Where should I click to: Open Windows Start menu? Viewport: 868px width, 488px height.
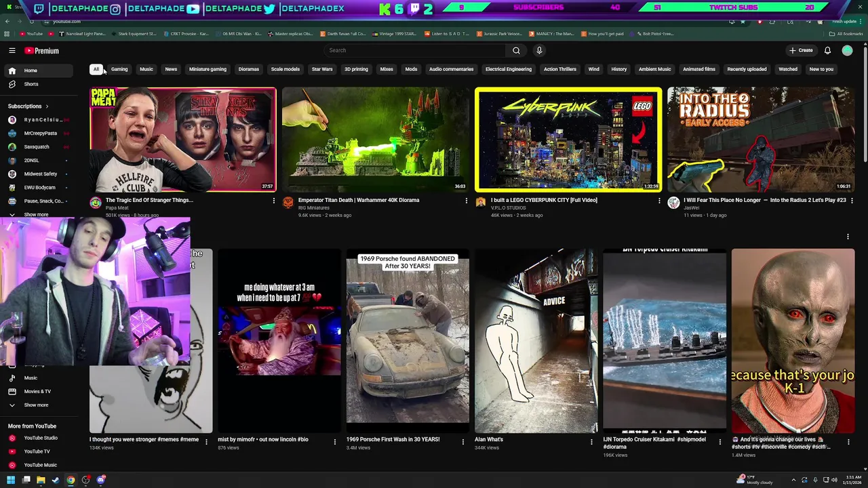[x=10, y=480]
